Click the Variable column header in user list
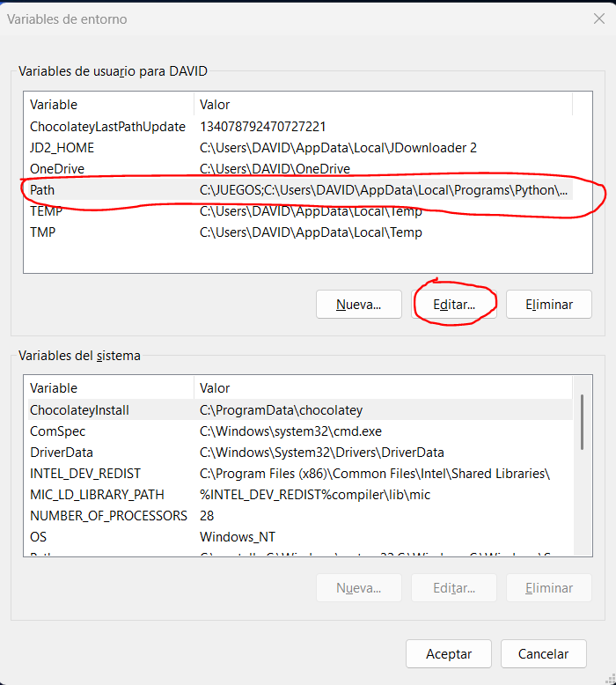This screenshot has width=616, height=685. 111,105
